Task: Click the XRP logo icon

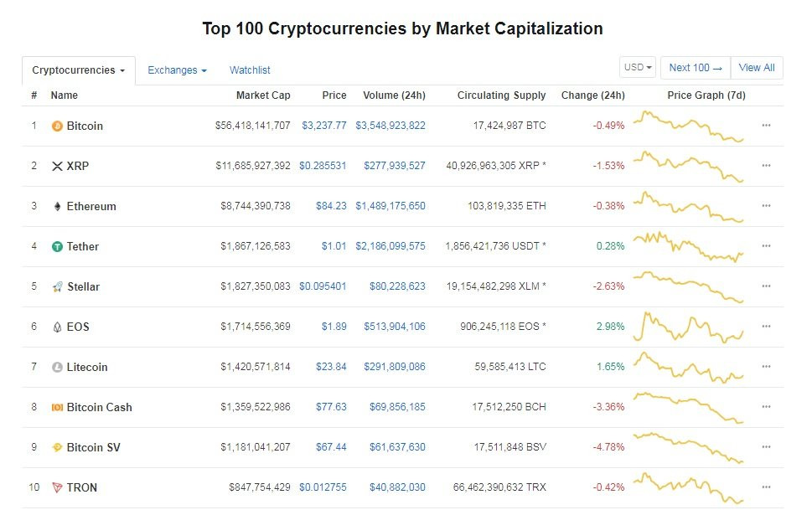Action: click(57, 167)
